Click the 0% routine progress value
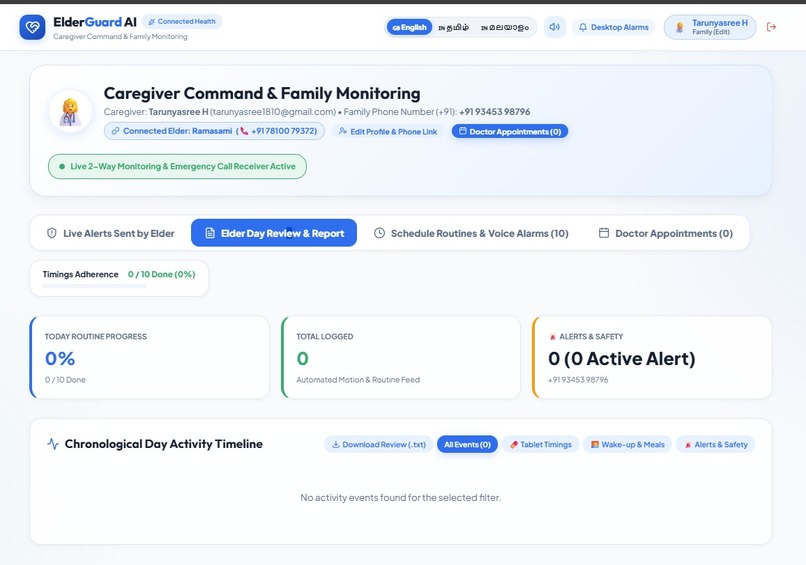 [60, 358]
